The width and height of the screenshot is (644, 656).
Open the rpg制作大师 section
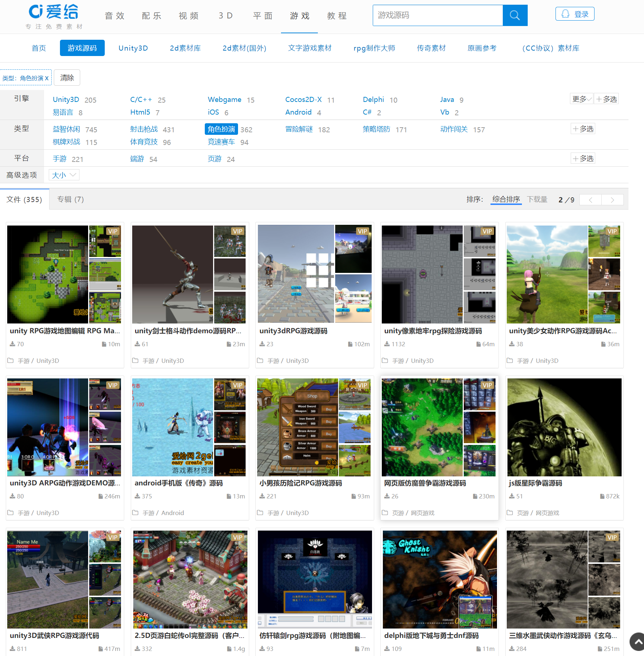point(374,48)
